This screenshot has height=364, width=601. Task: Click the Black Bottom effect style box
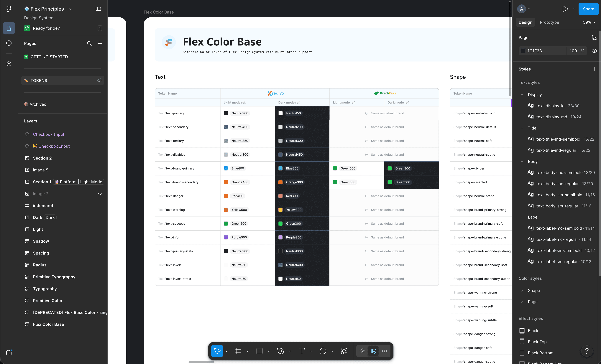pos(522,353)
